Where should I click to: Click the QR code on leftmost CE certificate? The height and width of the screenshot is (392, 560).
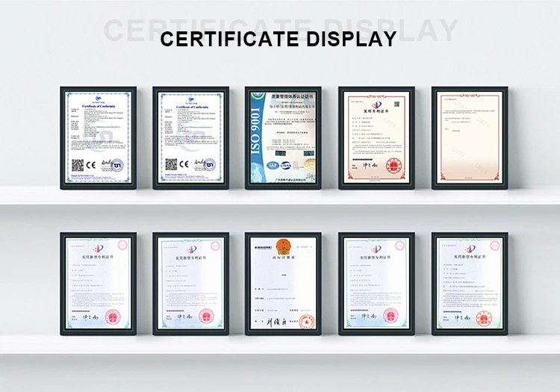coord(78,164)
